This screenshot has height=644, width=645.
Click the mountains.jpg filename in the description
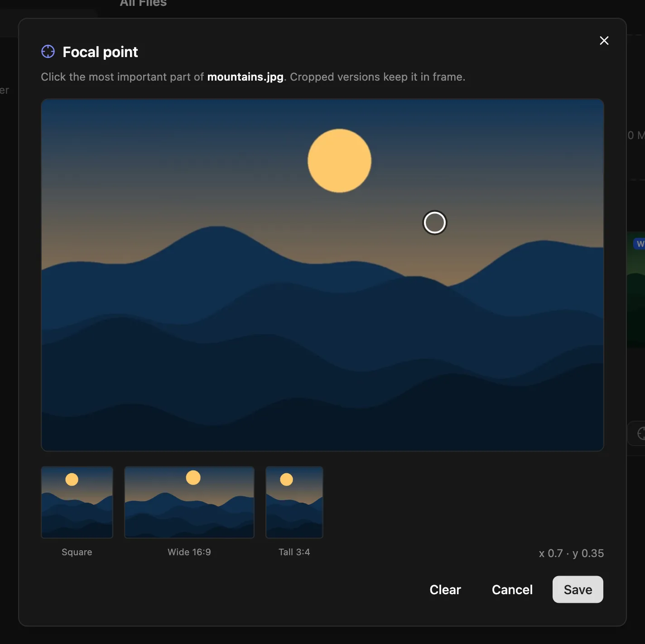tap(245, 77)
